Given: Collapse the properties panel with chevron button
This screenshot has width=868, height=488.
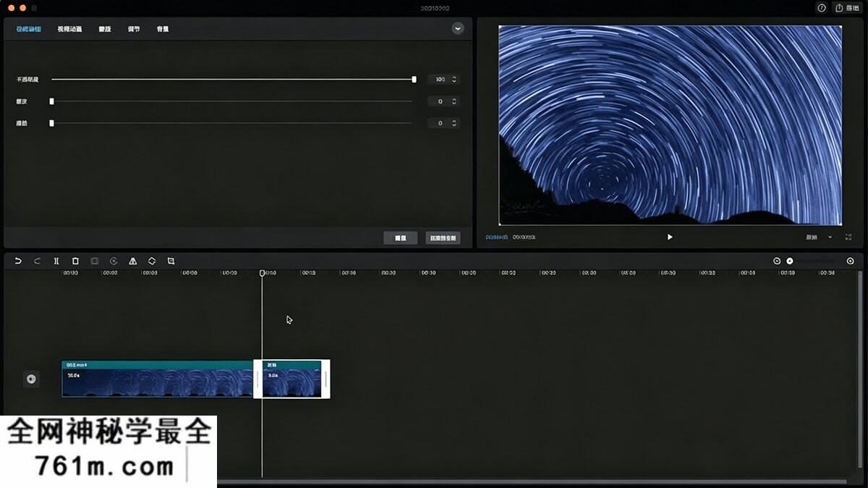Looking at the screenshot, I should 457,28.
